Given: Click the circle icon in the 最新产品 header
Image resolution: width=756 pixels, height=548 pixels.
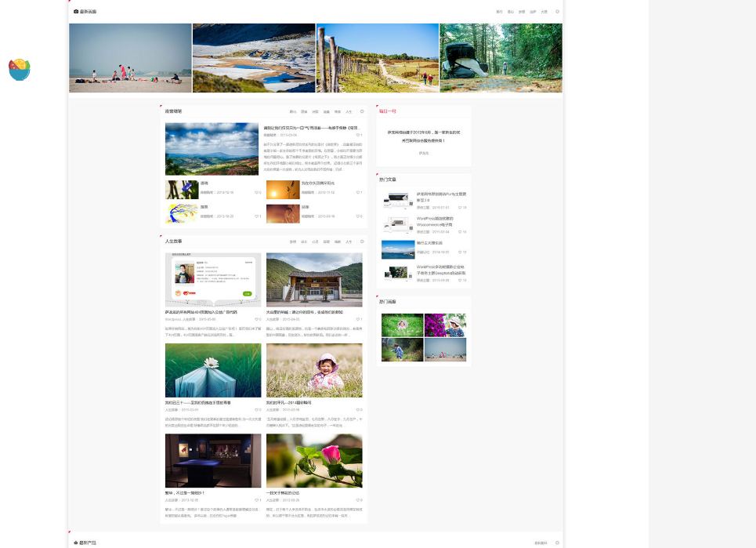Looking at the screenshot, I should pyautogui.click(x=557, y=543).
